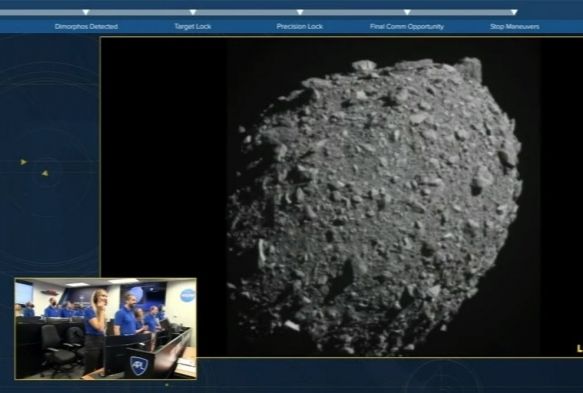Click the NASA logo on the control room wall
The height and width of the screenshot is (393, 583).
[x=187, y=295]
